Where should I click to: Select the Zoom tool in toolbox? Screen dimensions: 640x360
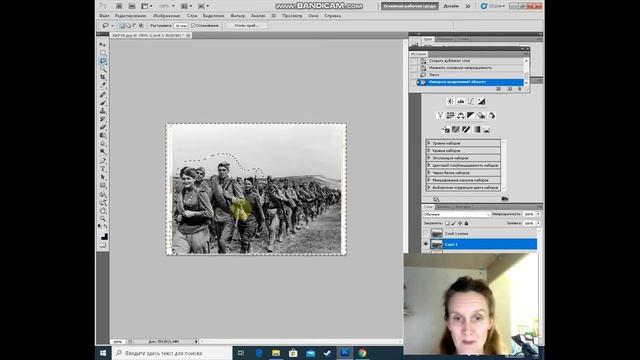pos(103,219)
